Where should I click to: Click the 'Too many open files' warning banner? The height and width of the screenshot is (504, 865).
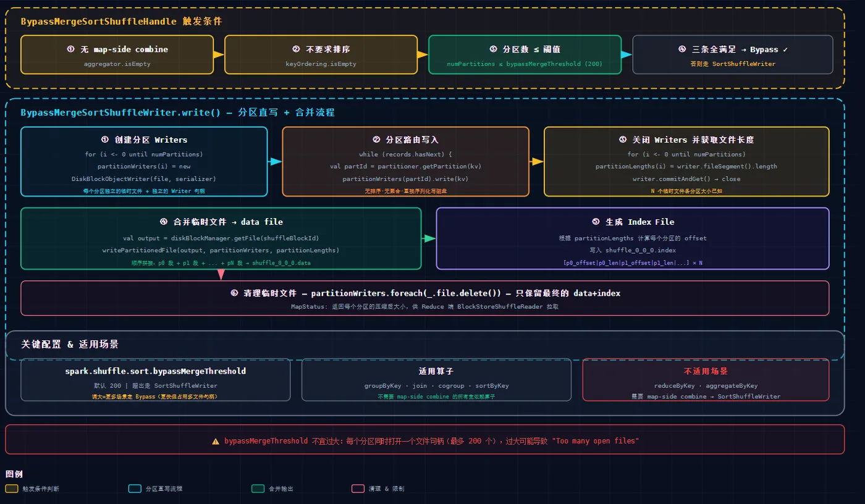point(425,439)
